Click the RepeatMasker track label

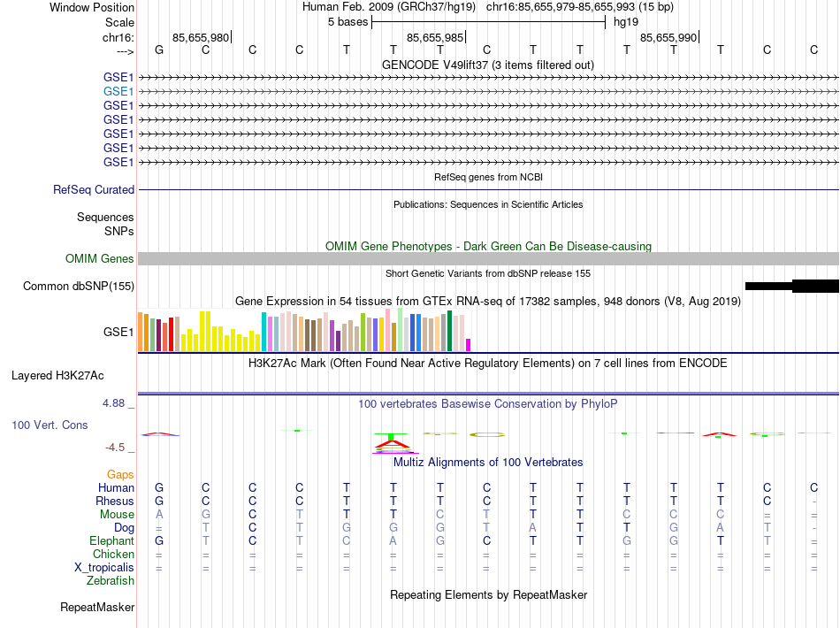pyautogui.click(x=97, y=607)
